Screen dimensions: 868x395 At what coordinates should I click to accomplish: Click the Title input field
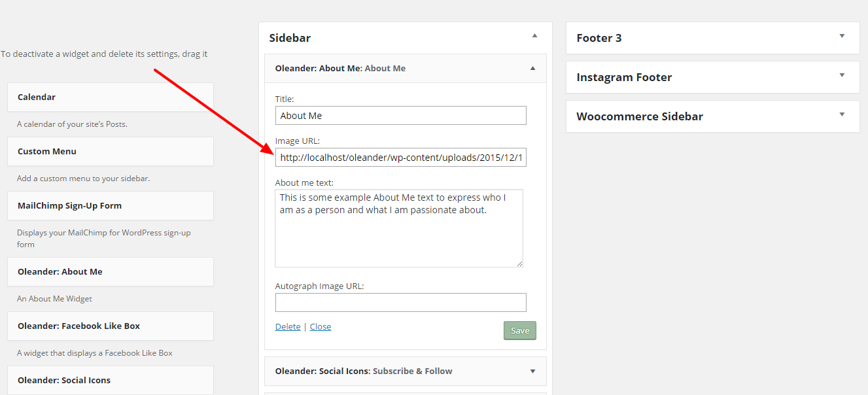[x=400, y=116]
